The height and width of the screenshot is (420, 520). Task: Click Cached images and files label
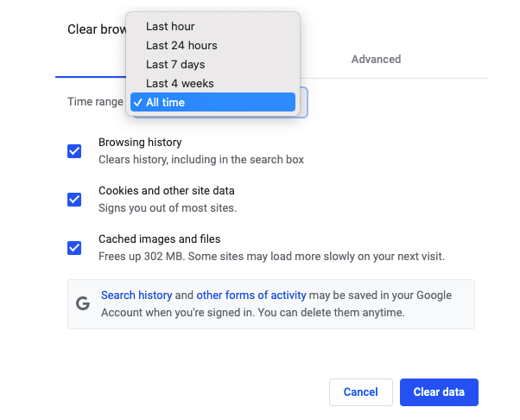pyautogui.click(x=160, y=239)
